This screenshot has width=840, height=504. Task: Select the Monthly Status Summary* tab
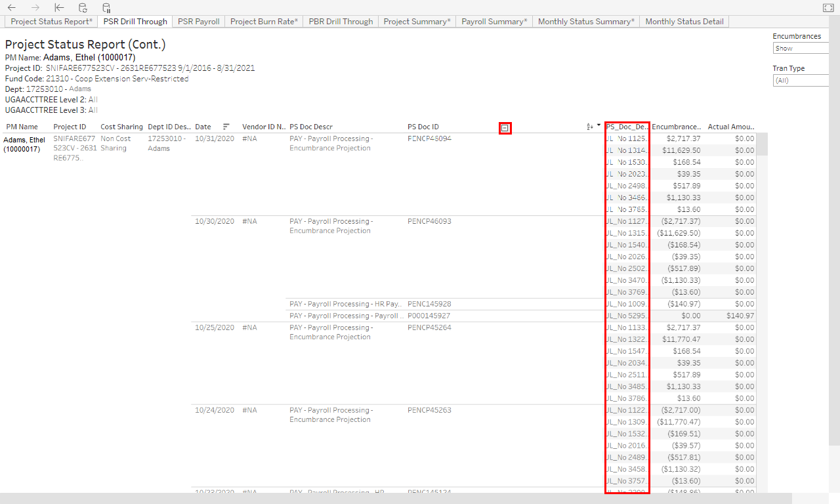586,22
